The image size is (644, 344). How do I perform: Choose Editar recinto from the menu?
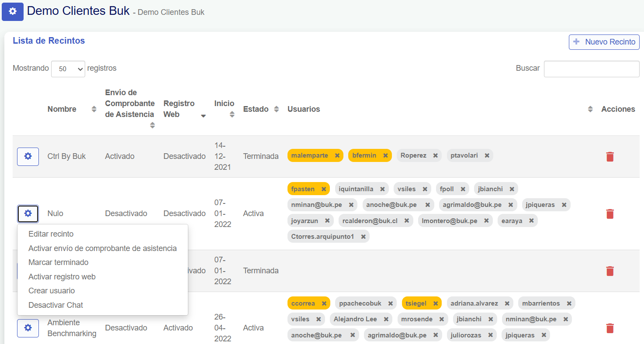tap(51, 234)
